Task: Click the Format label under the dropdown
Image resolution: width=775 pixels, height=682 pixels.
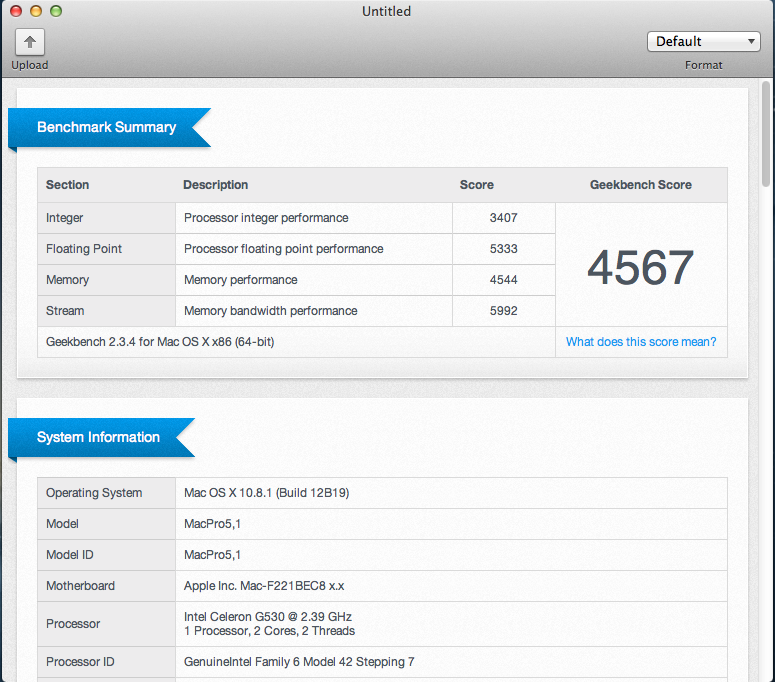Action: pos(703,65)
